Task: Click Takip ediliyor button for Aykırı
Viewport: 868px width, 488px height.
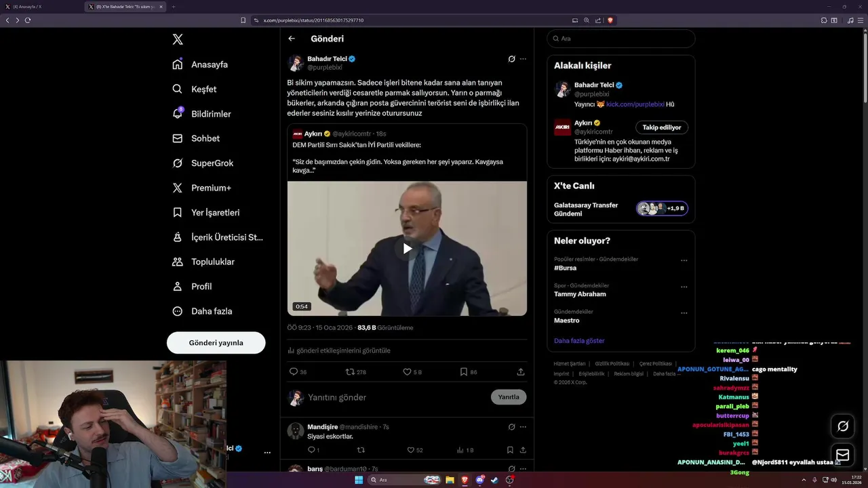Action: [x=662, y=127]
